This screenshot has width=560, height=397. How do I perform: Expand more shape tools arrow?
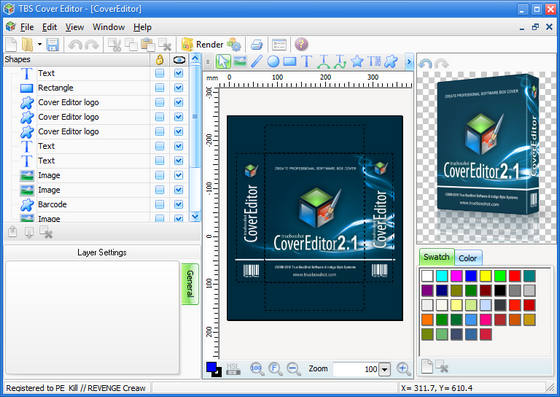pyautogui.click(x=409, y=62)
